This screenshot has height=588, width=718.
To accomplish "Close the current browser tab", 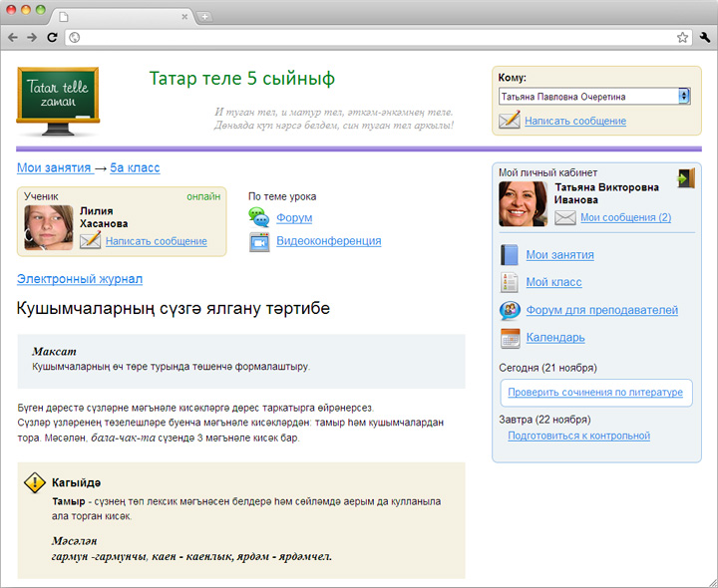I will (x=184, y=17).
